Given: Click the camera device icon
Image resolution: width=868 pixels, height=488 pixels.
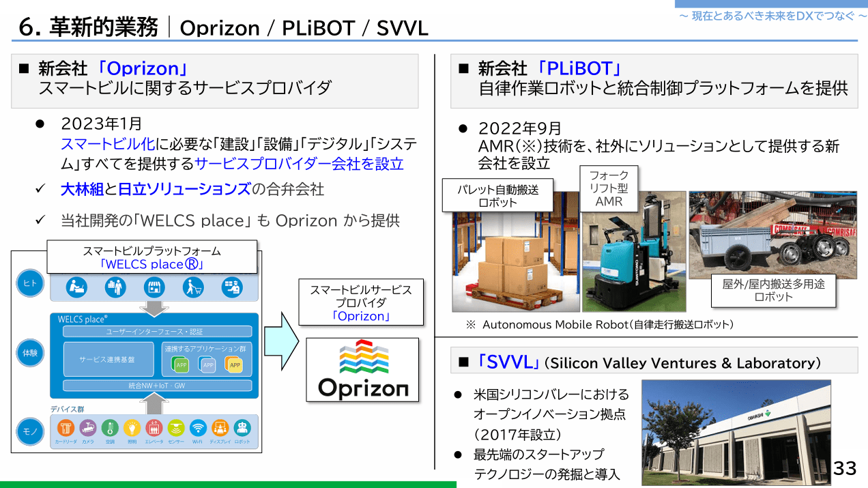Looking at the screenshot, I should (87, 428).
